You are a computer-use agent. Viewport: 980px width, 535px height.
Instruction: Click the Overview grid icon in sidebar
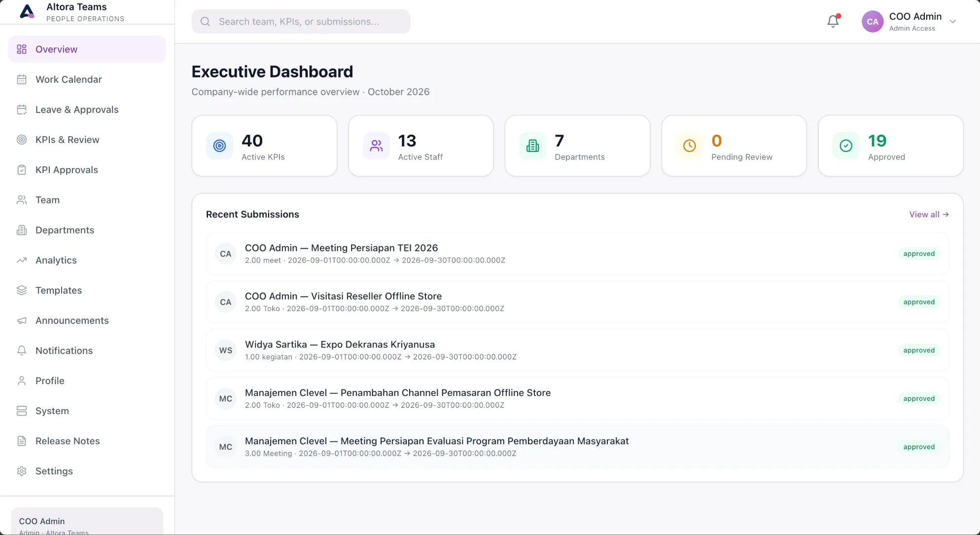[x=22, y=49]
